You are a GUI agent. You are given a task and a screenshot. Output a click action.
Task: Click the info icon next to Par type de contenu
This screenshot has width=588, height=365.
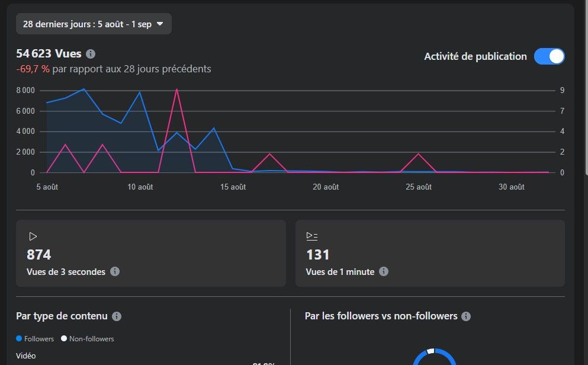pyautogui.click(x=117, y=316)
